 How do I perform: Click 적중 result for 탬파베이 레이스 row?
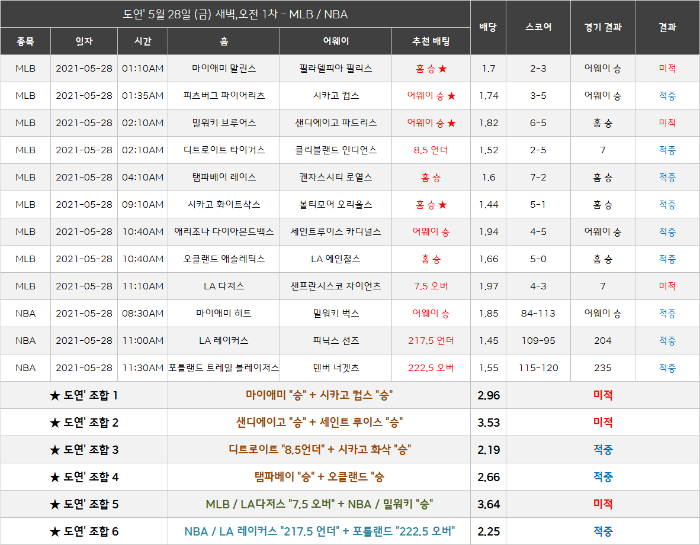(x=667, y=178)
